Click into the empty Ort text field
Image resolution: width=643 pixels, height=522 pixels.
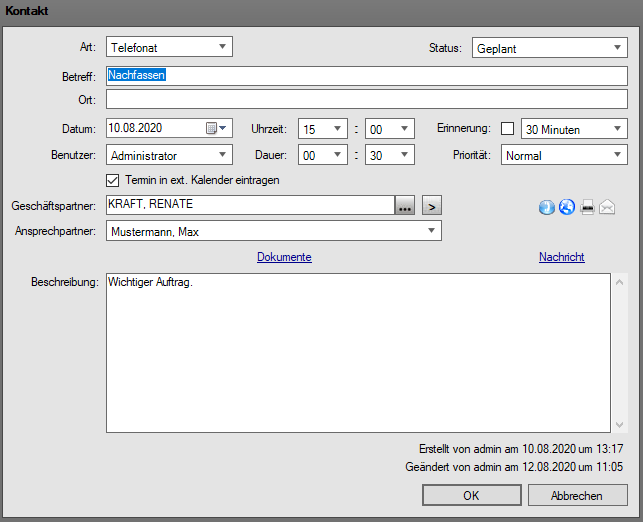tap(367, 99)
